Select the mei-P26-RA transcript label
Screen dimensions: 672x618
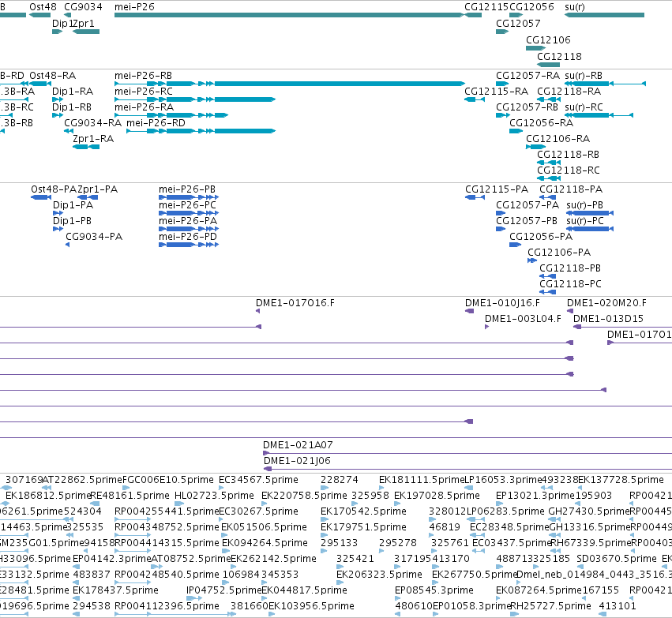click(x=144, y=107)
